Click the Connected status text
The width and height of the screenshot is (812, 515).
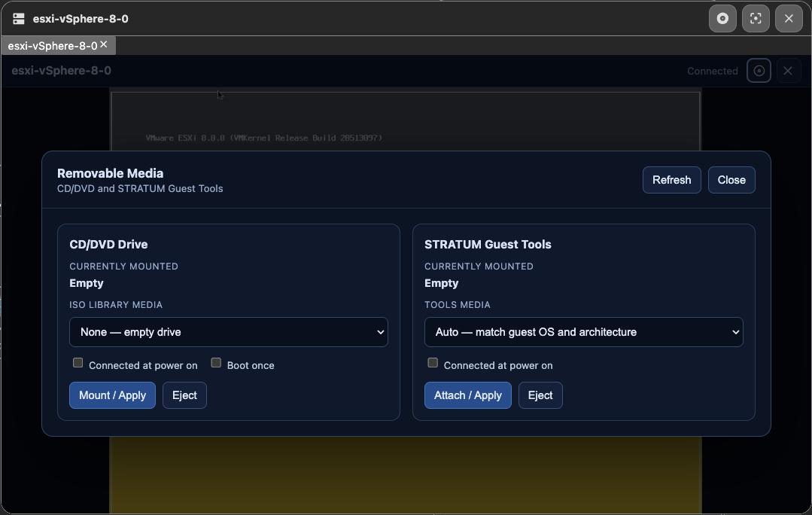pyautogui.click(x=712, y=71)
